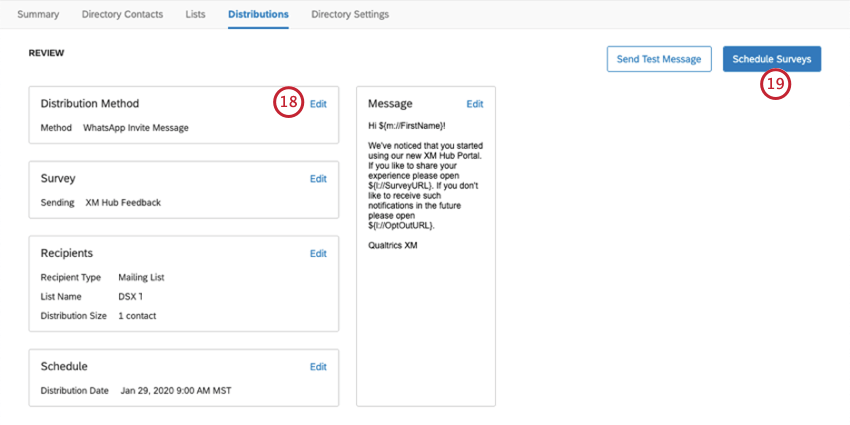
Task: Click the Schedule card title
Action: coord(64,366)
